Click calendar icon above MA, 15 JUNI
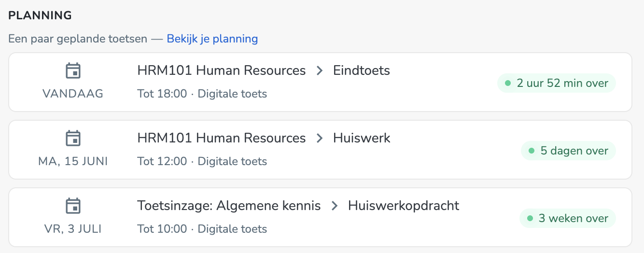 [x=73, y=139]
